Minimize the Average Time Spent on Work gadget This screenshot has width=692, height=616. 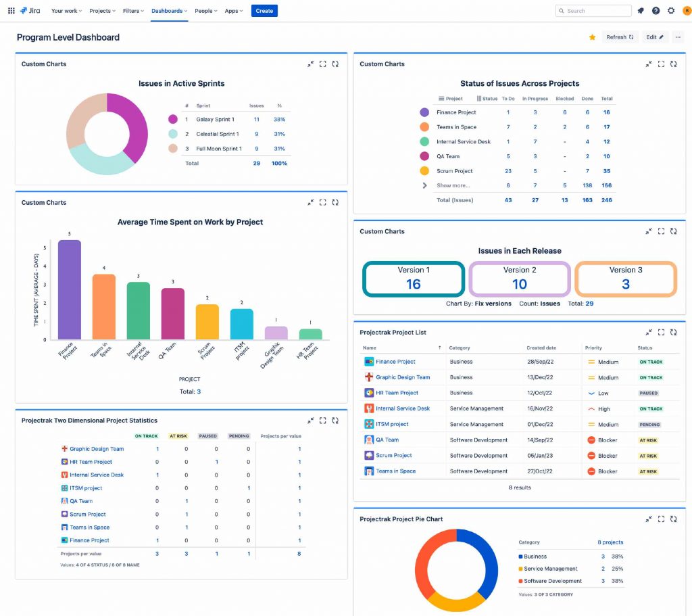click(x=310, y=202)
